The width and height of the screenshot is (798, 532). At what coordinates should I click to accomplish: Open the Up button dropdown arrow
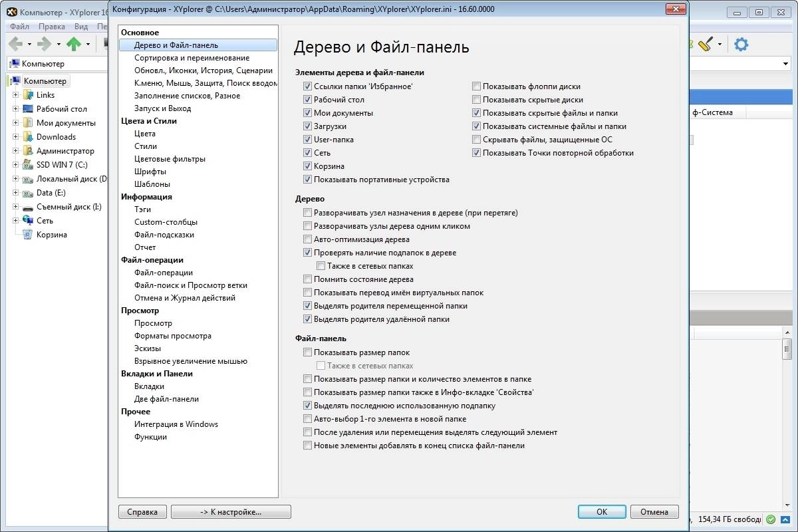88,45
